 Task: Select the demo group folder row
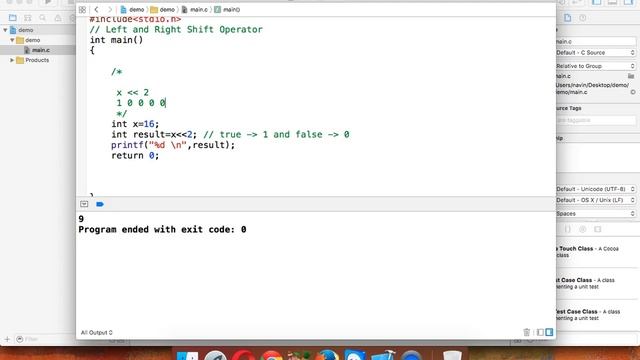(38, 40)
